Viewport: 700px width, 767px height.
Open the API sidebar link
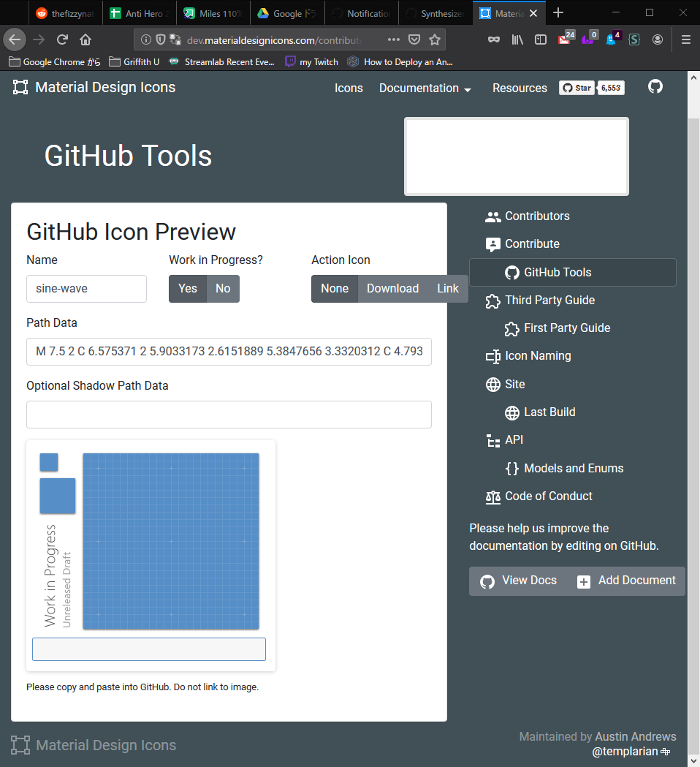point(514,440)
